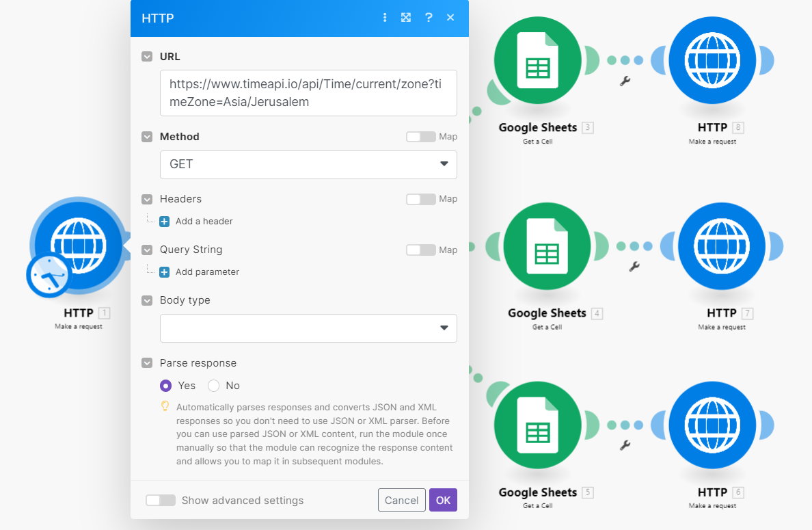Click the number 3 badge on Google Sheets

(587, 127)
